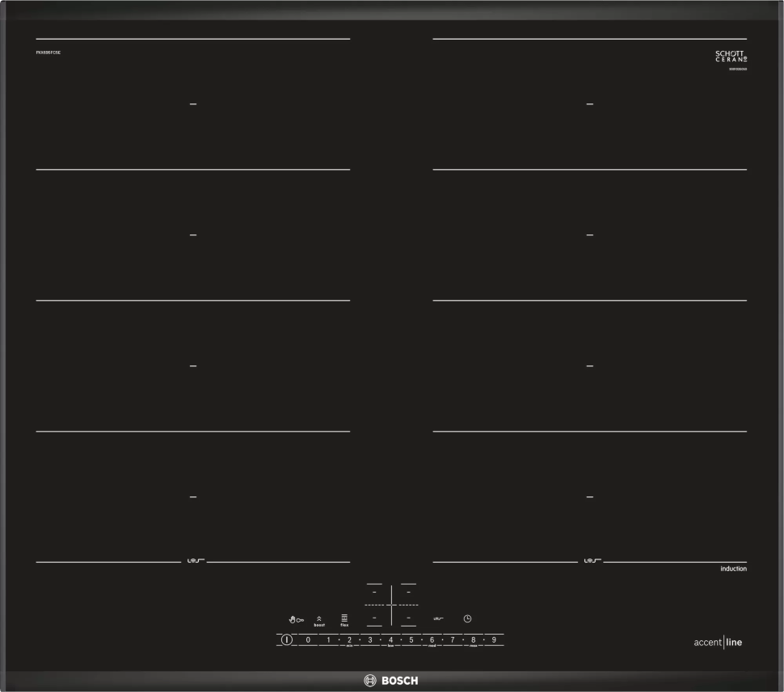This screenshot has width=784, height=692.
Task: Choose power level 4 on the scale
Action: (390, 639)
